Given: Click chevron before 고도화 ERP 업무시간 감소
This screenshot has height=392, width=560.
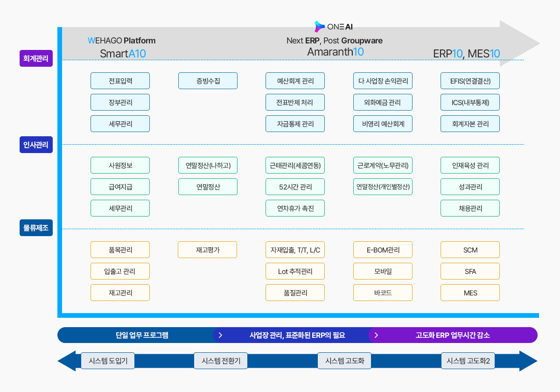Looking at the screenshot, I should click(376, 335).
